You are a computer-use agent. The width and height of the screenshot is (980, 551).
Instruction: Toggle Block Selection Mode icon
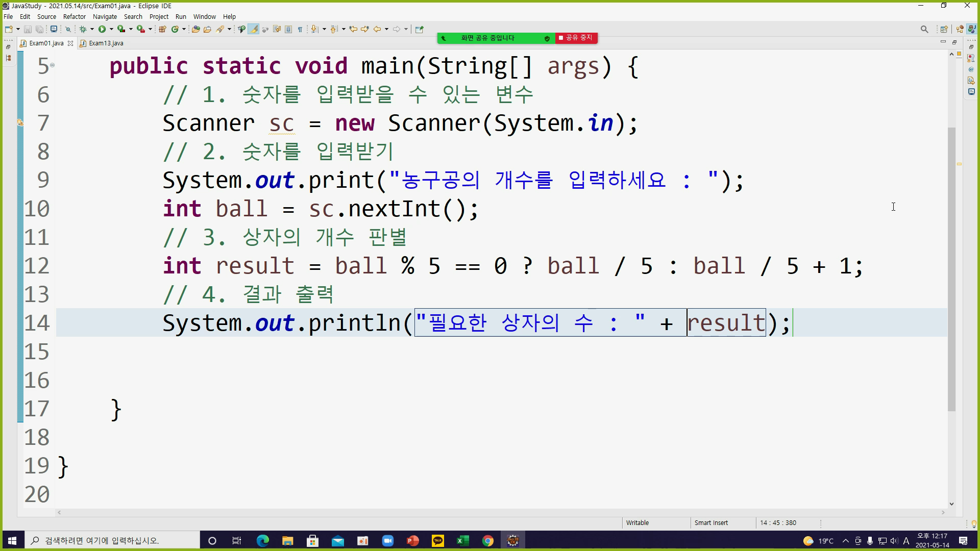pyautogui.click(x=288, y=29)
